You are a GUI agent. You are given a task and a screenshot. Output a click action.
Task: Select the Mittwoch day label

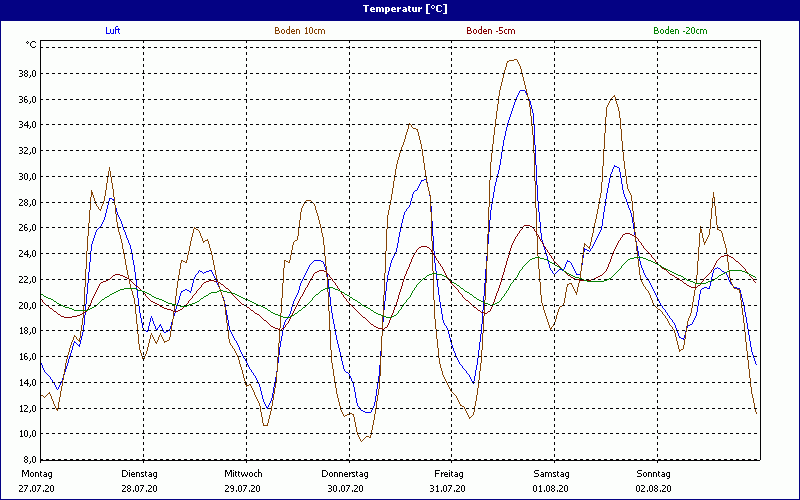pos(243,473)
